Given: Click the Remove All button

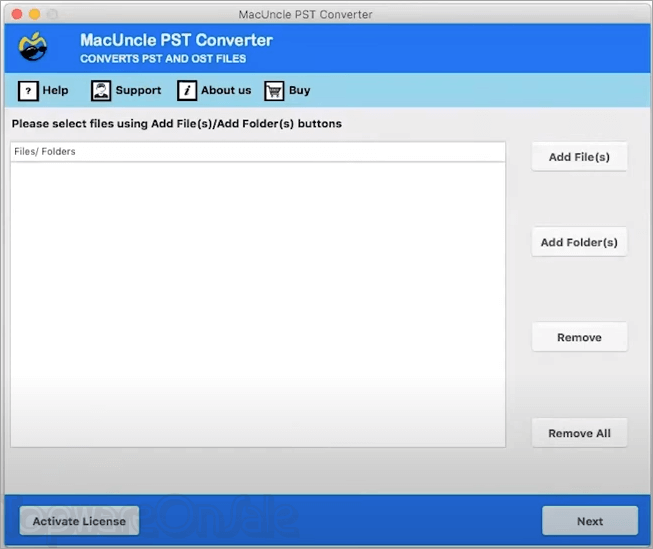Looking at the screenshot, I should click(x=579, y=433).
